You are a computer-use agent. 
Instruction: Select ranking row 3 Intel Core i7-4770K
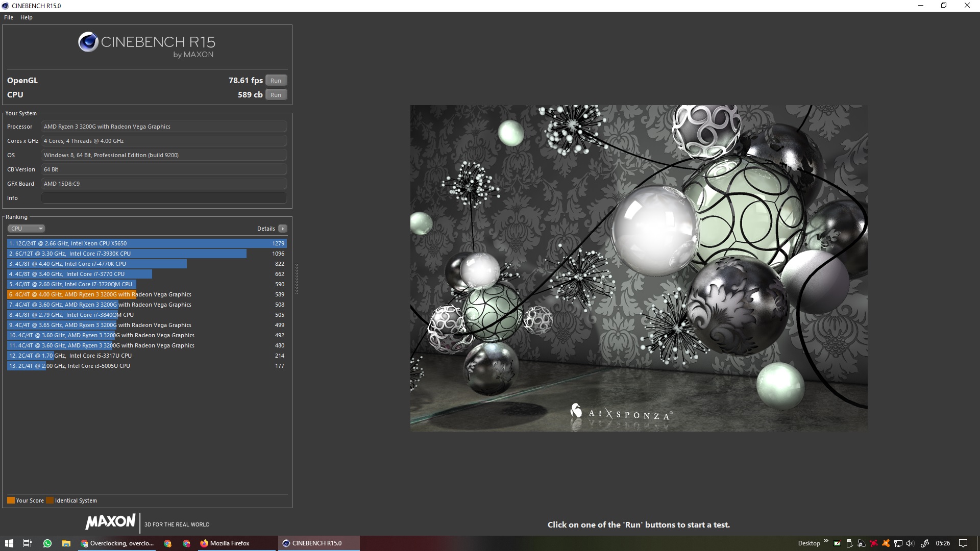pyautogui.click(x=147, y=264)
